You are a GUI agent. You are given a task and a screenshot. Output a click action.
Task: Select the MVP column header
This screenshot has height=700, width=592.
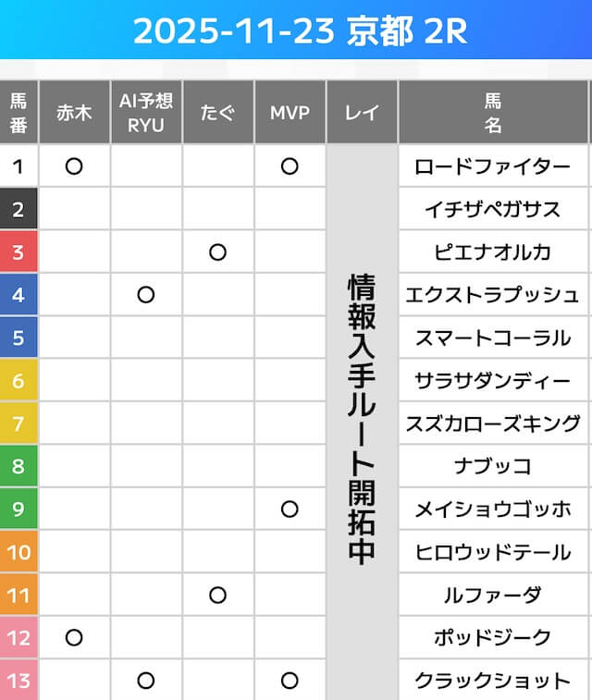[x=290, y=113]
